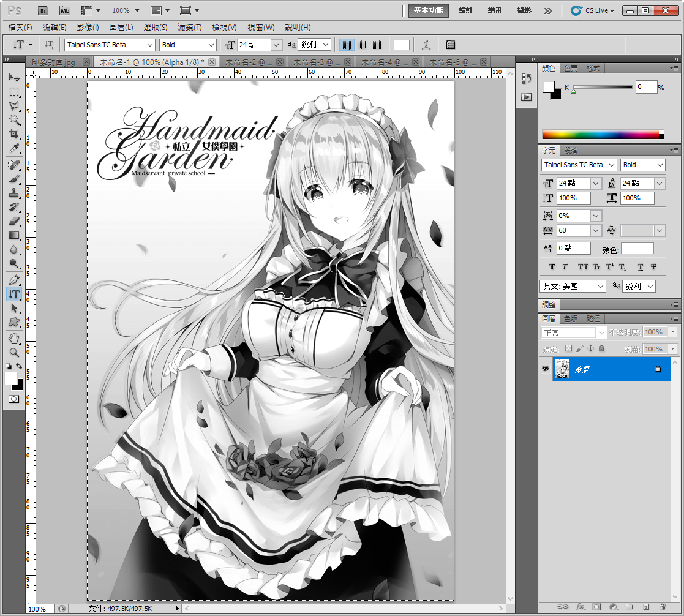Expand the zoom level 100% dropdown in application bar

[x=137, y=10]
